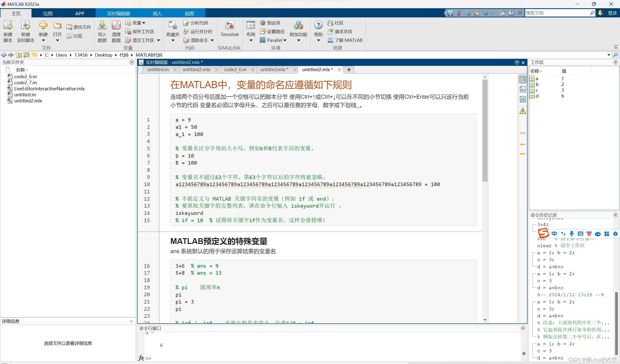Select code2_7.m in current folder
620x364 pixels.
pyautogui.click(x=26, y=83)
